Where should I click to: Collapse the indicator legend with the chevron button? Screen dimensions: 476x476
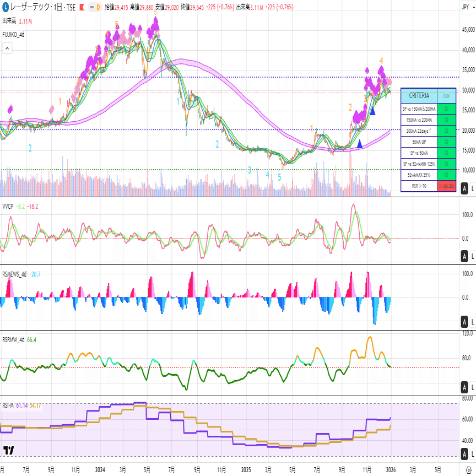[7, 48]
